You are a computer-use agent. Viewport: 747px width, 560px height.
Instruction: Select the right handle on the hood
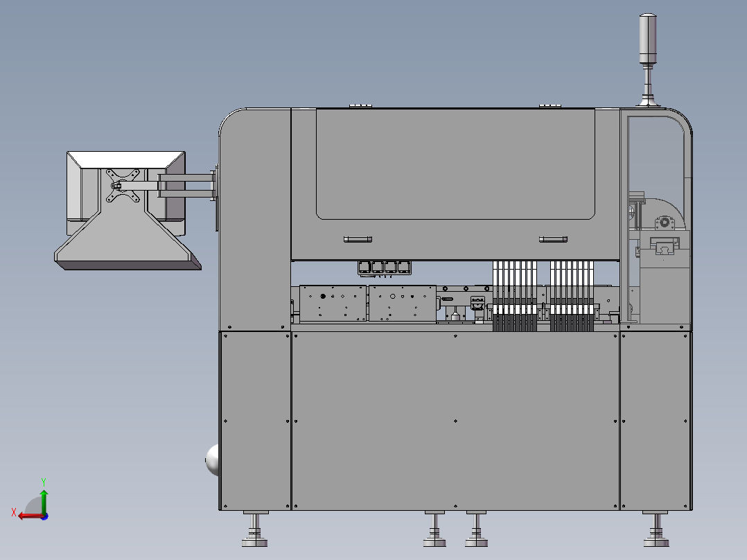(x=553, y=239)
